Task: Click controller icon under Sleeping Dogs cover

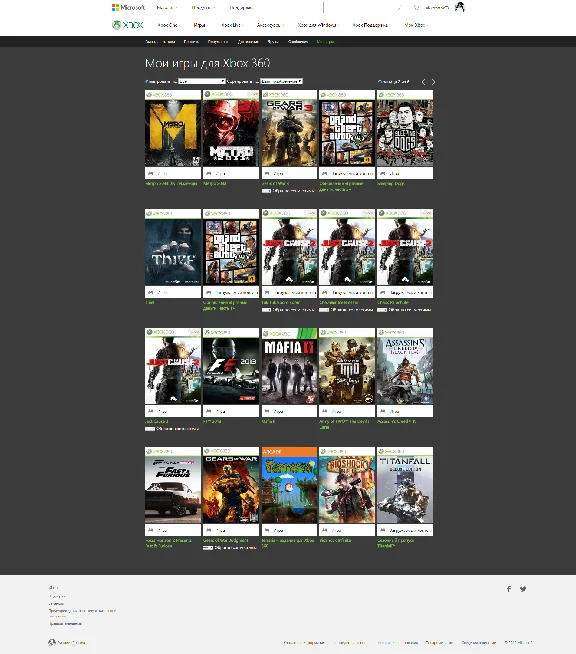Action: (x=382, y=173)
